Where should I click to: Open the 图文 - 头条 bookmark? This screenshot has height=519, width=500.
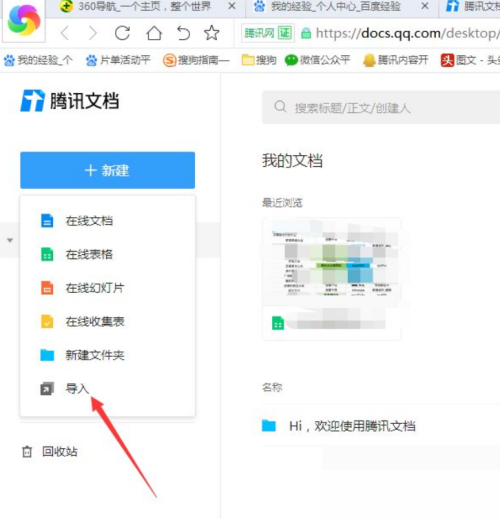pos(470,60)
